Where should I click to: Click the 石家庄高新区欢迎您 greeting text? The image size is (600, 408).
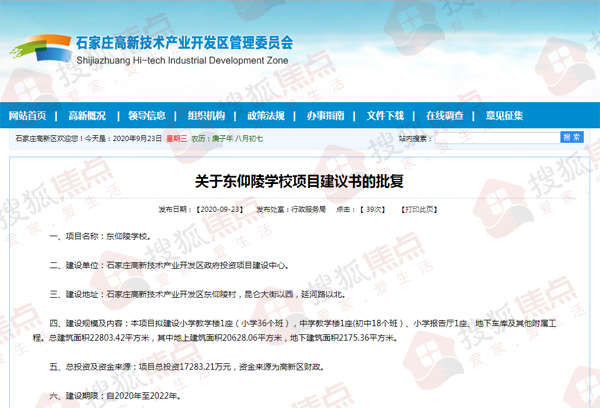click(x=48, y=139)
